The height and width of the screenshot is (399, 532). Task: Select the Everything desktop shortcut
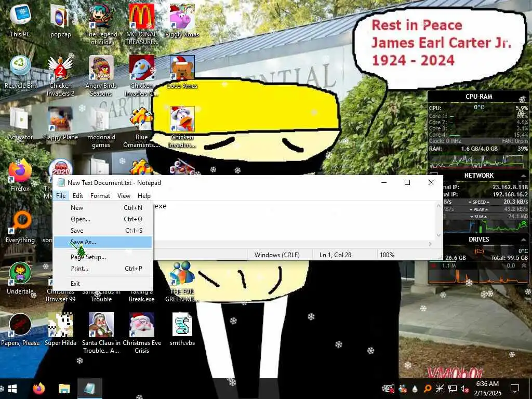(x=20, y=227)
